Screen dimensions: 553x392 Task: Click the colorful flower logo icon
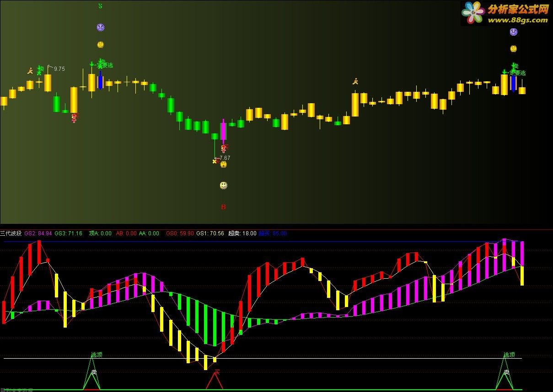(x=473, y=12)
